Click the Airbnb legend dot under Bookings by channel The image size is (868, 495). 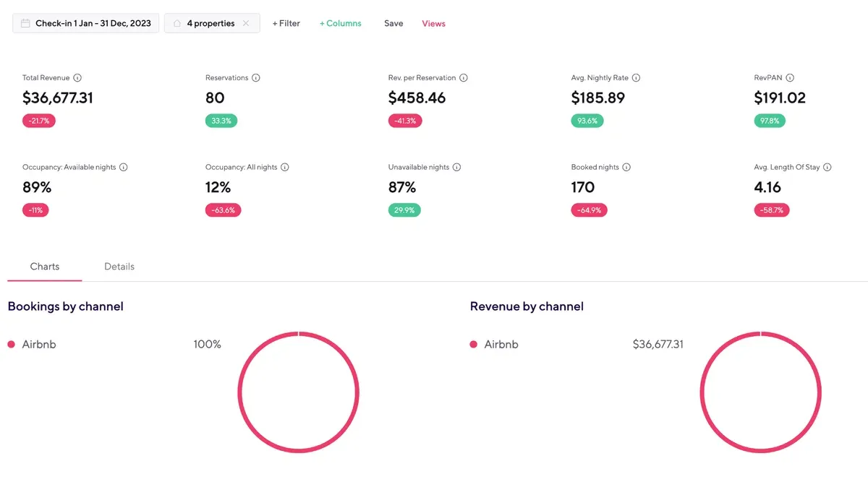(x=12, y=345)
